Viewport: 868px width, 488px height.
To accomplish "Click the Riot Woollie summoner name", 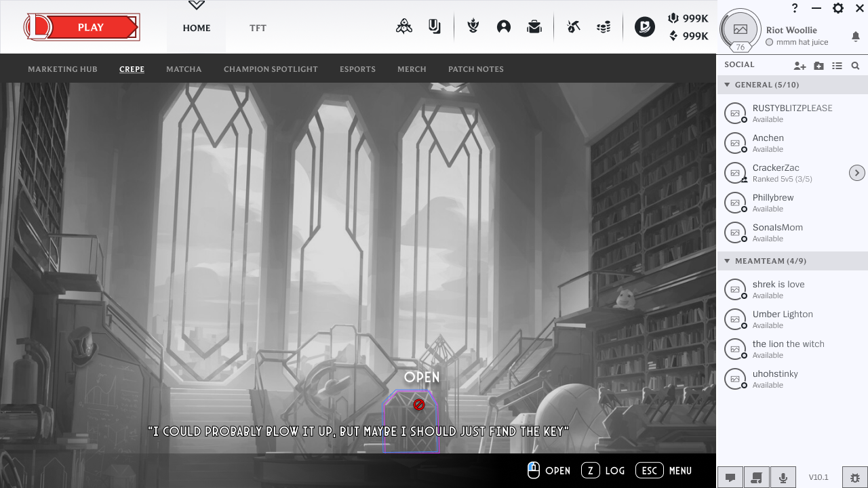I will (x=791, y=30).
